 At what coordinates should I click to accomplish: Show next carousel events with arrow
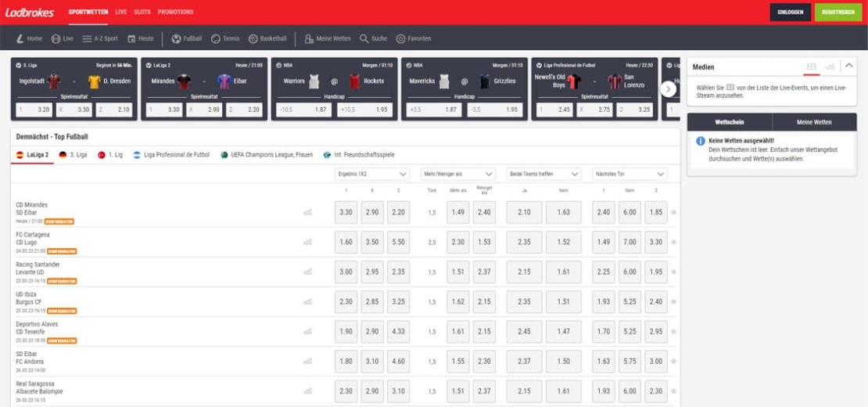[668, 88]
